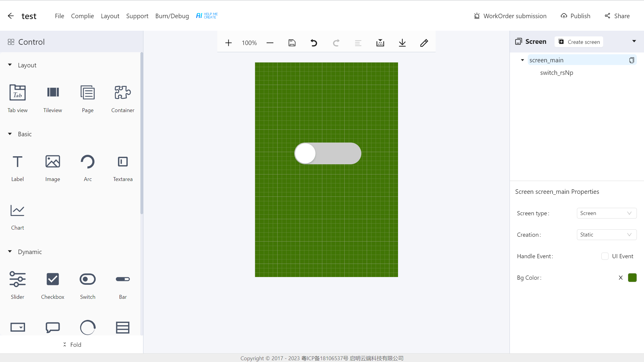Pick the Slider control
This screenshot has height=362, width=644.
[18, 285]
